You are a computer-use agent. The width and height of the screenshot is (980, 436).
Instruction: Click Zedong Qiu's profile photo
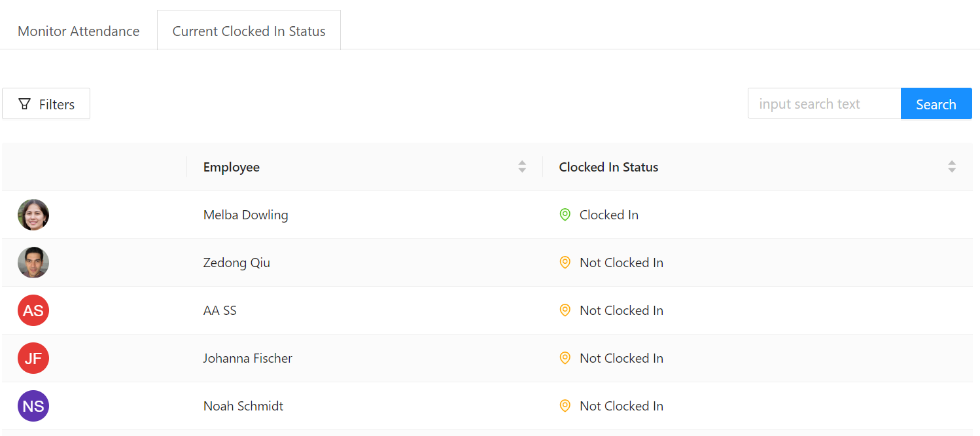tap(33, 263)
